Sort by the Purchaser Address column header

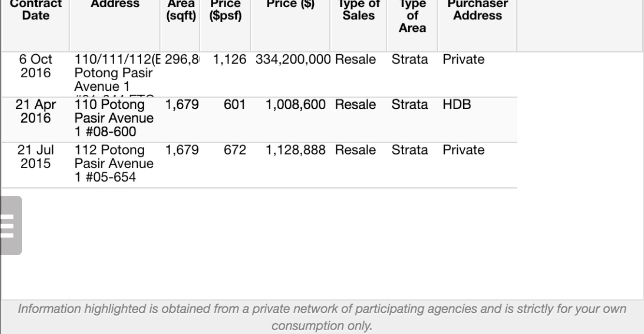pyautogui.click(x=477, y=10)
